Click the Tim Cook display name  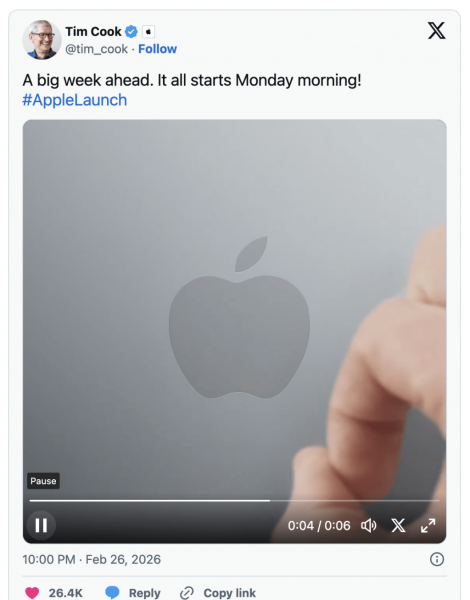pyautogui.click(x=93, y=31)
